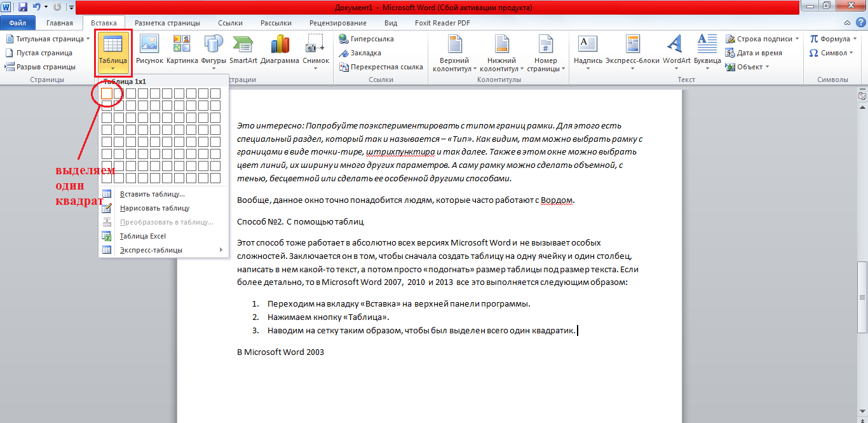This screenshot has height=423, width=868.
Task: Open the Файл tab
Action: tap(18, 23)
